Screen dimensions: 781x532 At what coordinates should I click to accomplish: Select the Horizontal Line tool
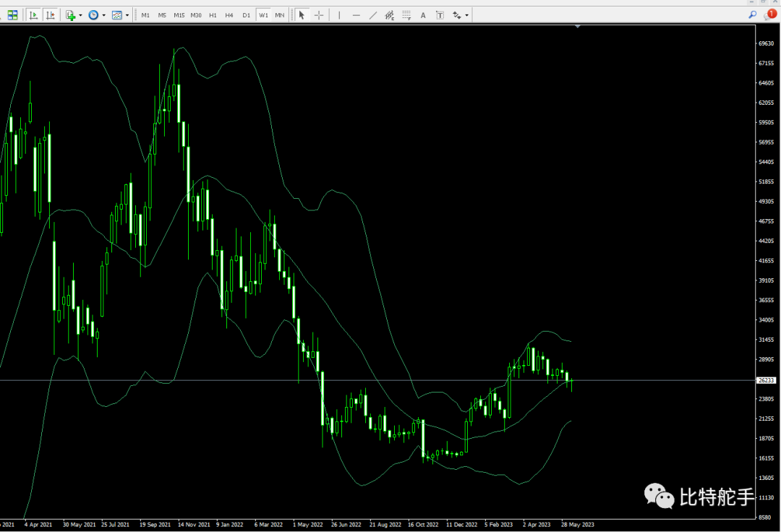(x=356, y=15)
